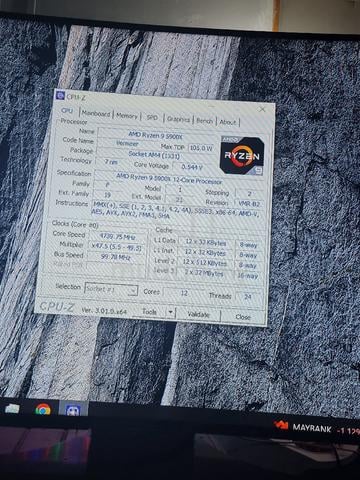Select the CPU tab
This screenshot has width=360, height=480.
(x=67, y=111)
